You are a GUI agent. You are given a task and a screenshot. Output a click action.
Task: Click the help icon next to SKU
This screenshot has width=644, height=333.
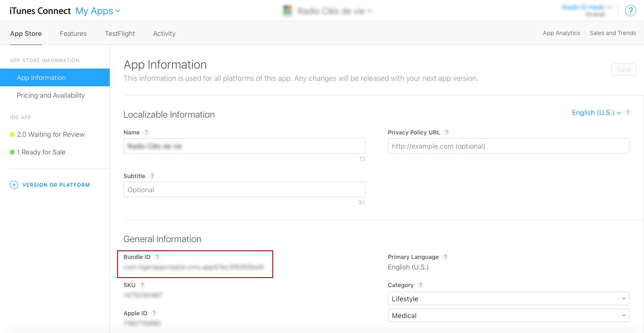click(x=142, y=285)
